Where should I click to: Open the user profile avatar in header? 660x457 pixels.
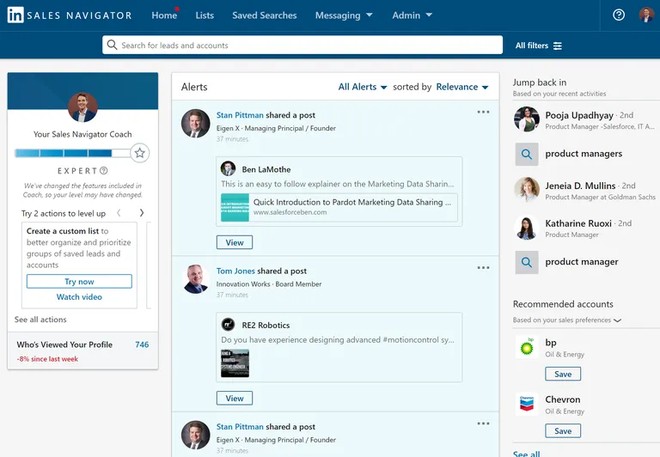[x=646, y=15]
